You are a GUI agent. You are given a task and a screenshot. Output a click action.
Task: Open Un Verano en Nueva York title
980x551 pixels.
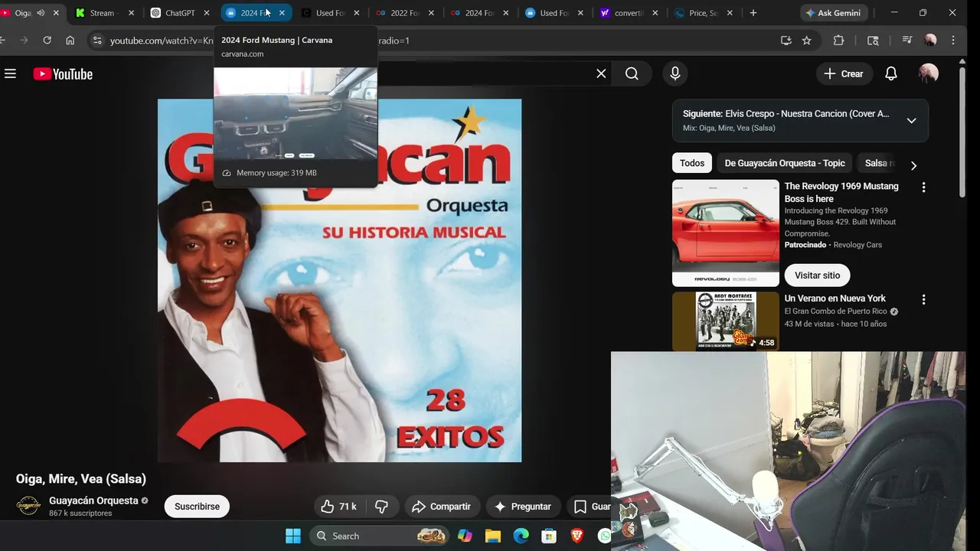point(835,298)
